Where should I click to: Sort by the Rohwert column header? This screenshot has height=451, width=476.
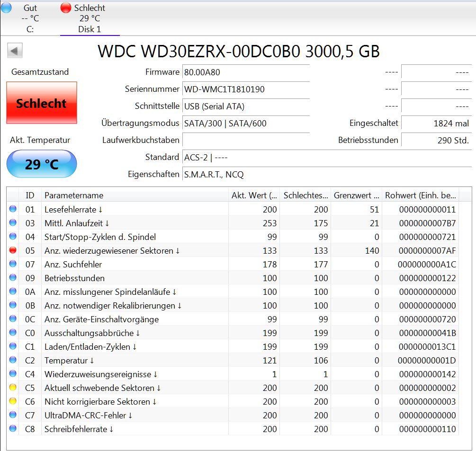pyautogui.click(x=421, y=195)
